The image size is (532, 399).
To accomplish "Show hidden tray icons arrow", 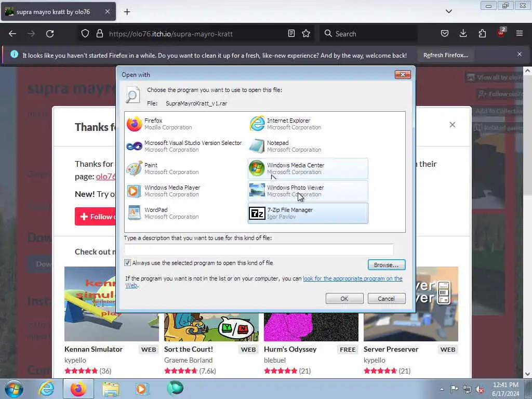I will [x=442, y=389].
